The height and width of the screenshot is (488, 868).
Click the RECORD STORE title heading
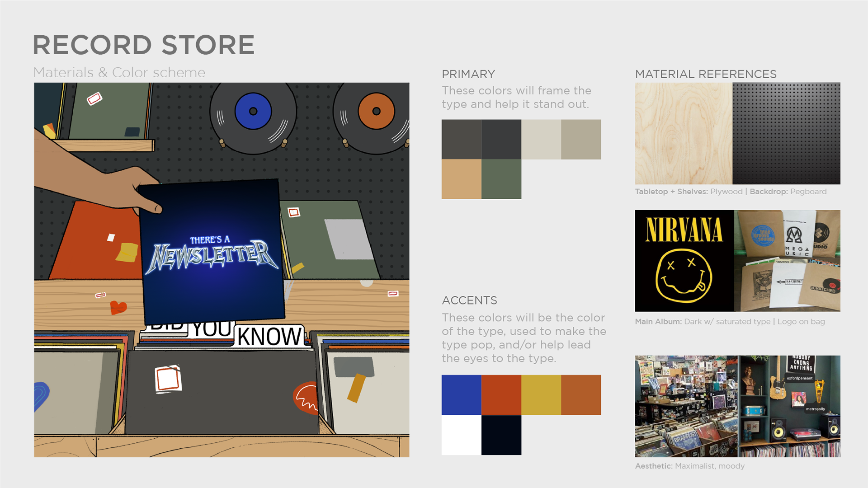click(x=144, y=45)
